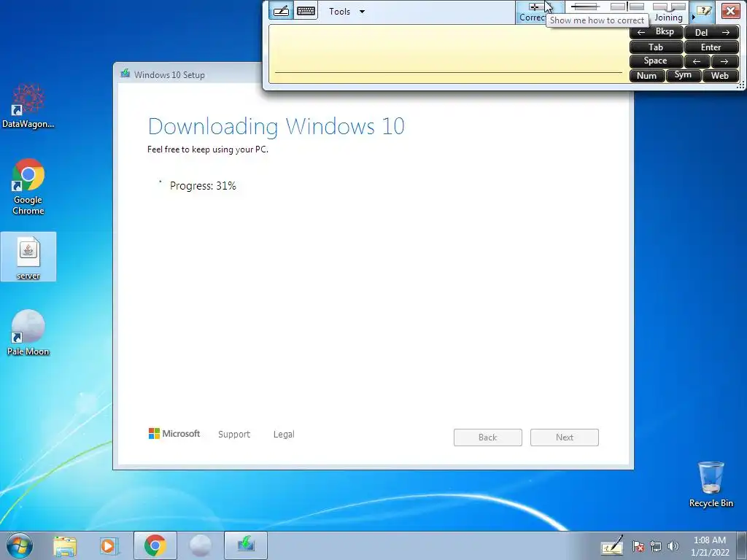Viewport: 747px width, 560px height.
Task: Tap the Enter key
Action: 712,47
